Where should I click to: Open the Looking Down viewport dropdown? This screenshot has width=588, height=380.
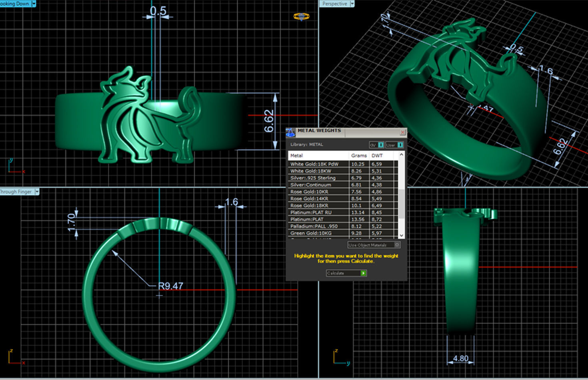(34, 4)
